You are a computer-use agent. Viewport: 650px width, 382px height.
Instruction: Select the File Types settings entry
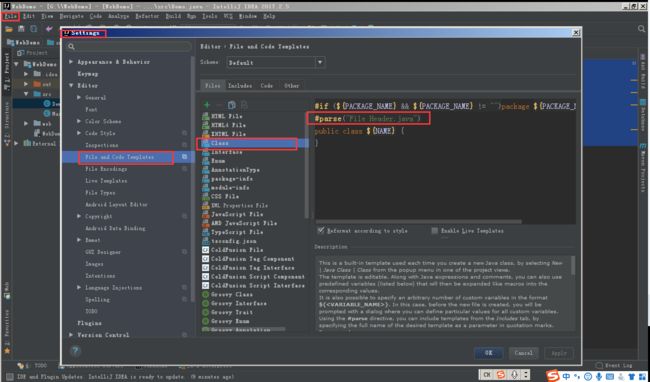[x=100, y=193]
